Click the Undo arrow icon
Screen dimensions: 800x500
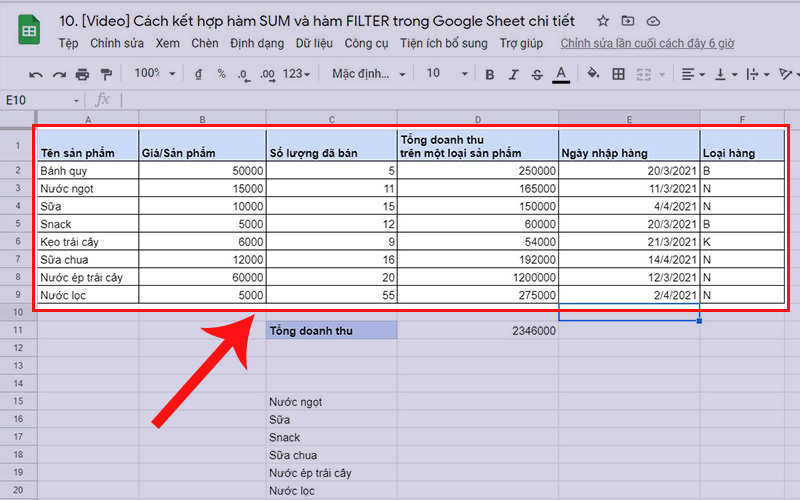(36, 74)
